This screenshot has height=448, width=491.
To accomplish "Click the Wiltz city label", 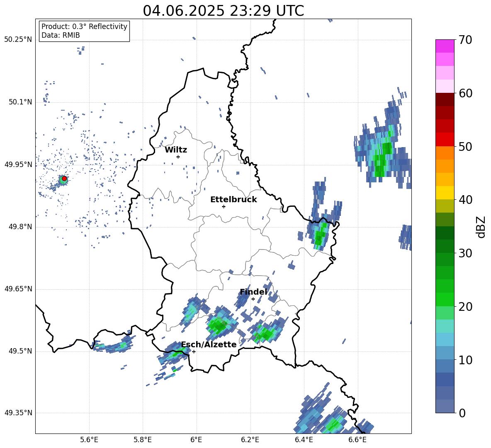I will pos(176,150).
